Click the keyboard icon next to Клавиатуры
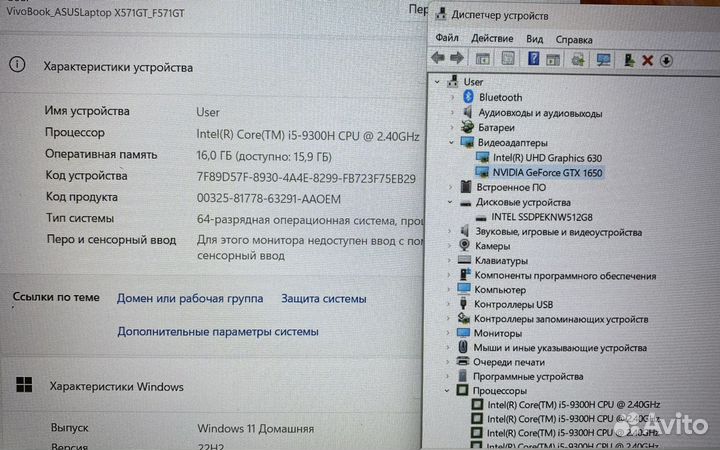Viewport: 720px width, 450px height. [464, 260]
